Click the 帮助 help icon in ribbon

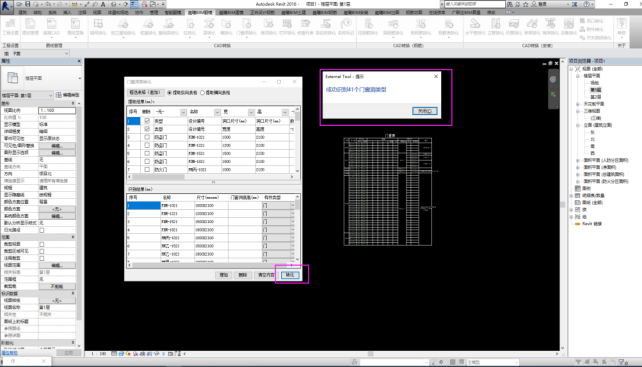[x=622, y=27]
